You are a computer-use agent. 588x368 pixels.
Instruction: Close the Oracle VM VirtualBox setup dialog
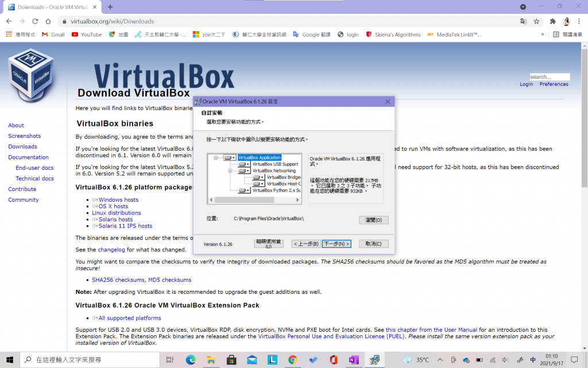388,101
